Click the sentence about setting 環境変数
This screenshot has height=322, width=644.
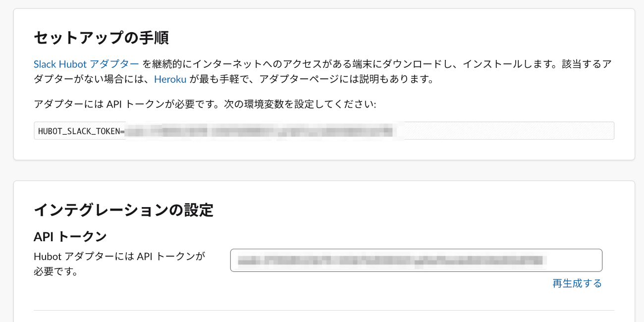coord(205,105)
